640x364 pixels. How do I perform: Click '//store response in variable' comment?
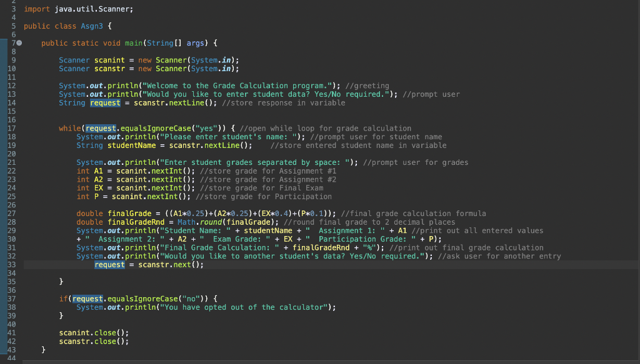284,103
